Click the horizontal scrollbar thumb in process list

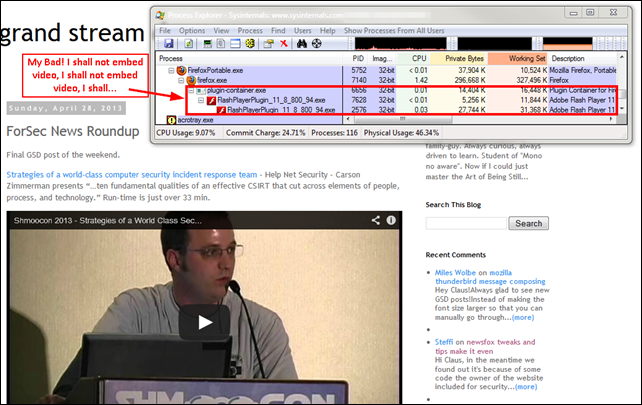(x=403, y=119)
